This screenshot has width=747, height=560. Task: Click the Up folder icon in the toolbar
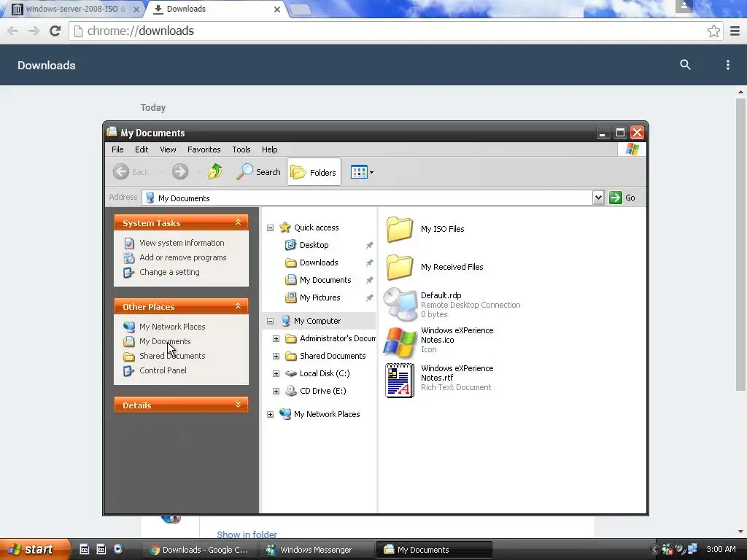[215, 172]
